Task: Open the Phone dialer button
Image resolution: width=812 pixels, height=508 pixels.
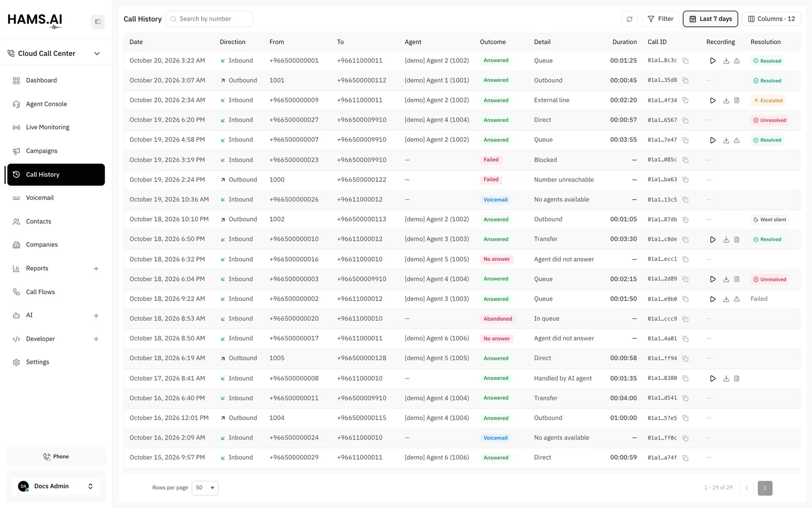Action: coord(56,457)
